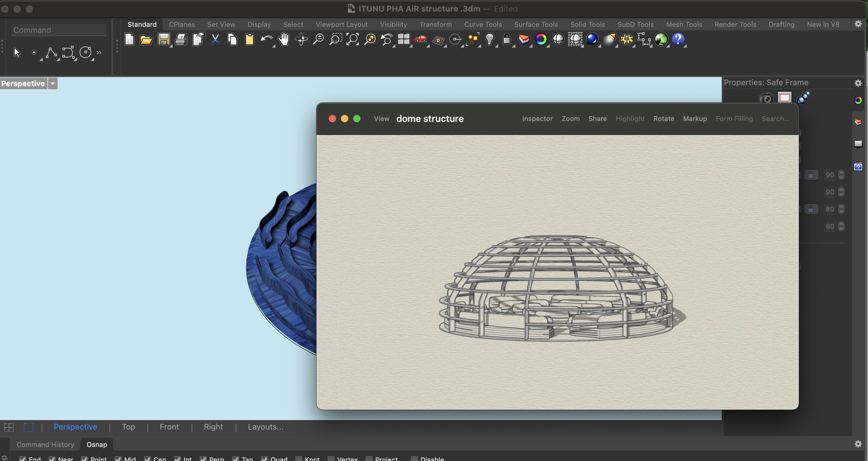Click inside the Command input field
The height and width of the screenshot is (461, 868).
(58, 30)
